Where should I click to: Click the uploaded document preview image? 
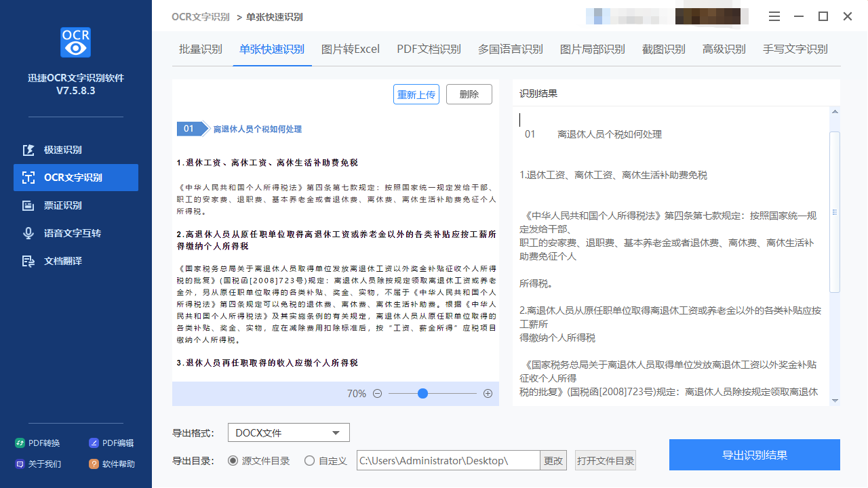(336, 244)
